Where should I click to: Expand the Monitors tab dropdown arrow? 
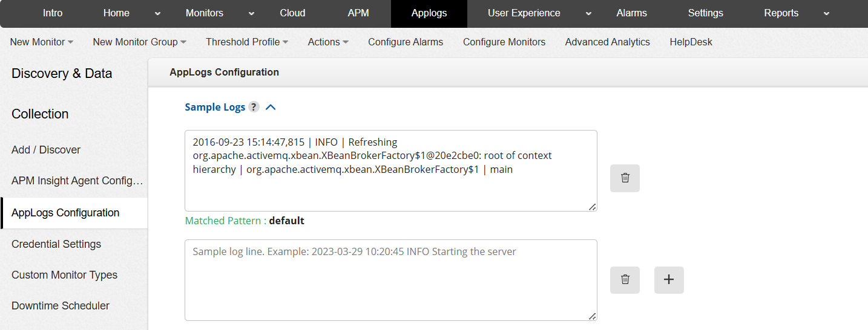pos(251,13)
